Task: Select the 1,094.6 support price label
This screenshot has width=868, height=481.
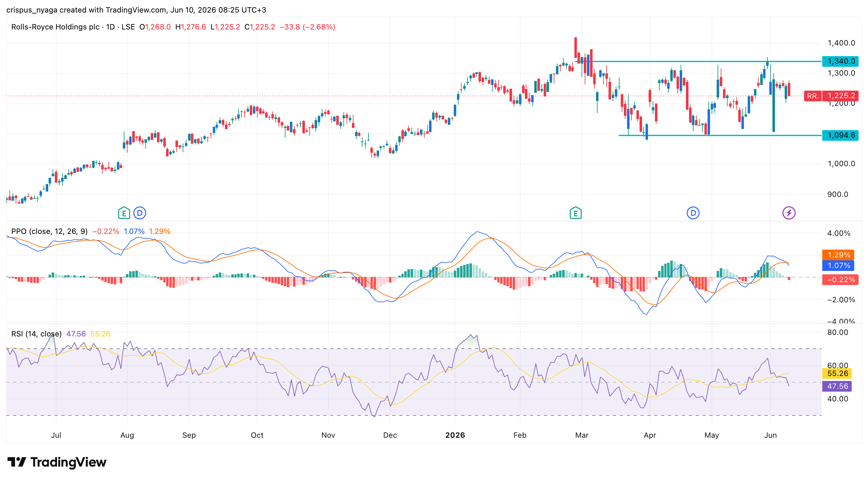Action: tap(840, 135)
